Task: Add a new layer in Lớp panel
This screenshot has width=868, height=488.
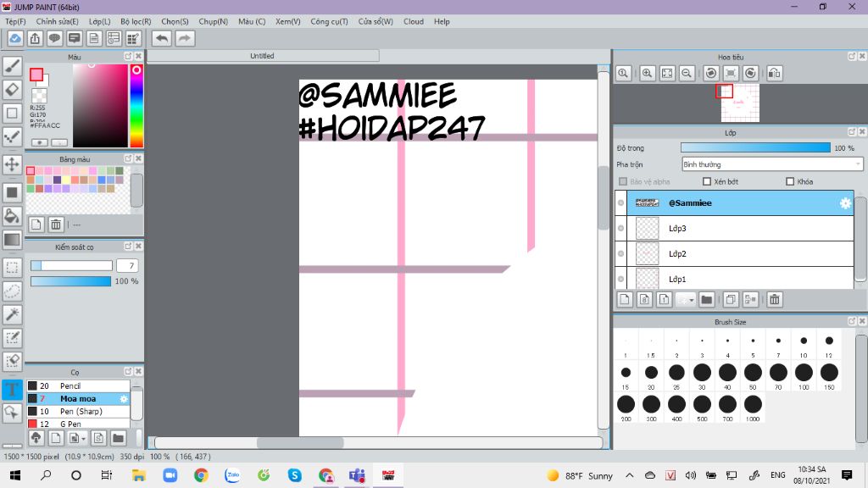Action: click(x=625, y=299)
